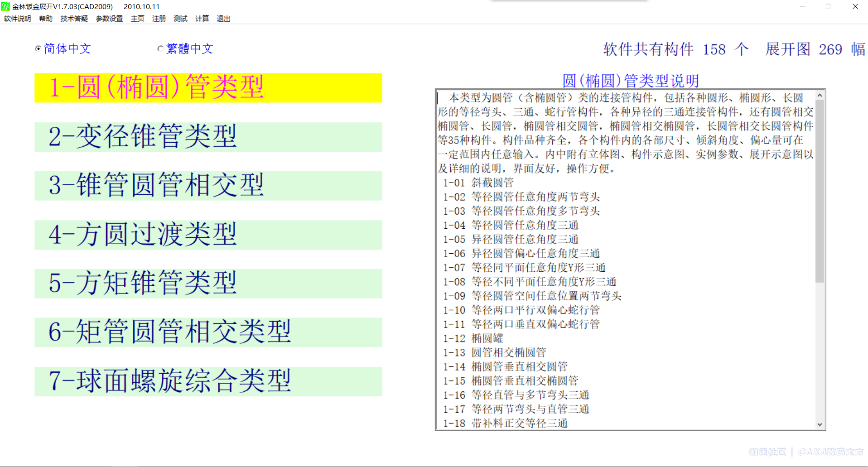868x467 pixels.
Task: Switch language to 繁體中文
Action: pyautogui.click(x=160, y=48)
